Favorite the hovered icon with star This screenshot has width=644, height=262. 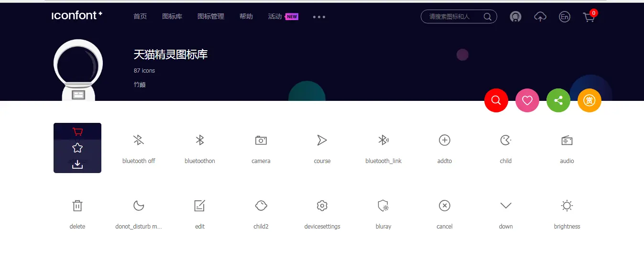coord(77,148)
